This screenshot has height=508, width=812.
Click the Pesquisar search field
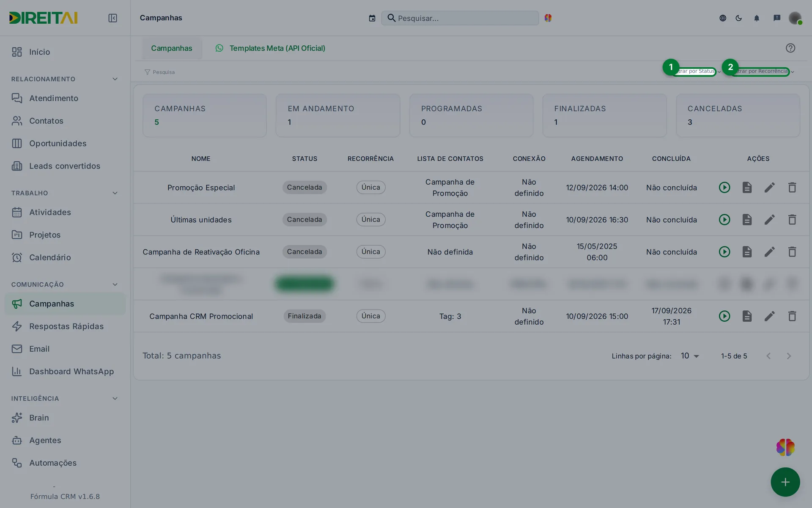coord(460,18)
